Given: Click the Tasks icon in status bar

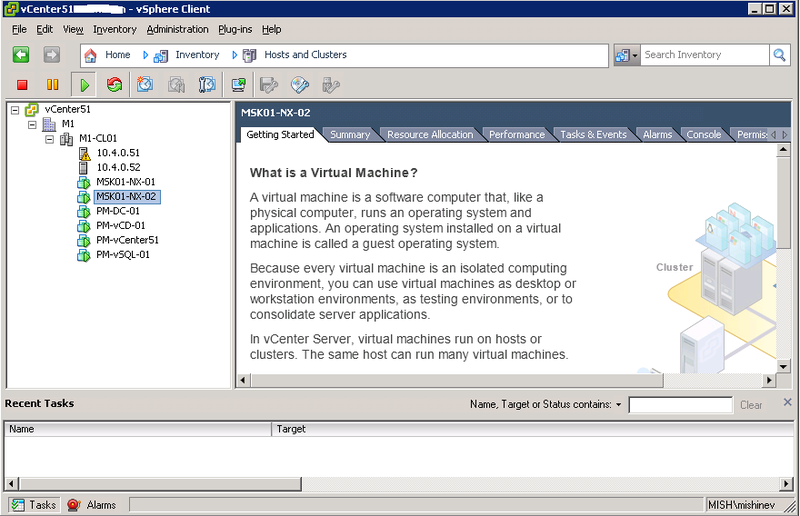Looking at the screenshot, I should [x=18, y=505].
